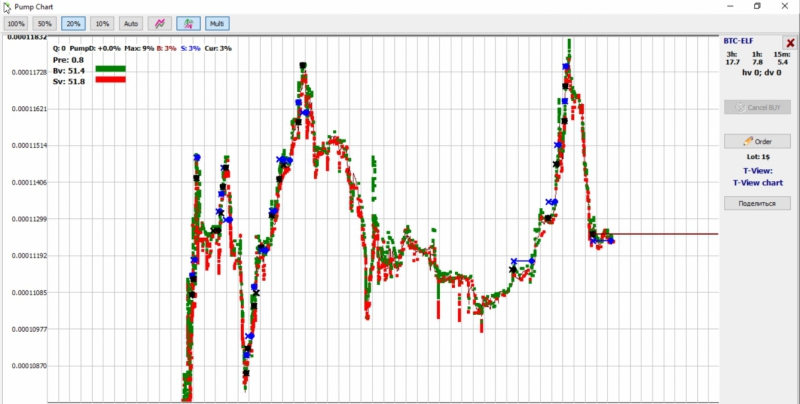This screenshot has width=800, height=404.
Task: Click the hv 0; dv 0 readout
Action: [761, 73]
